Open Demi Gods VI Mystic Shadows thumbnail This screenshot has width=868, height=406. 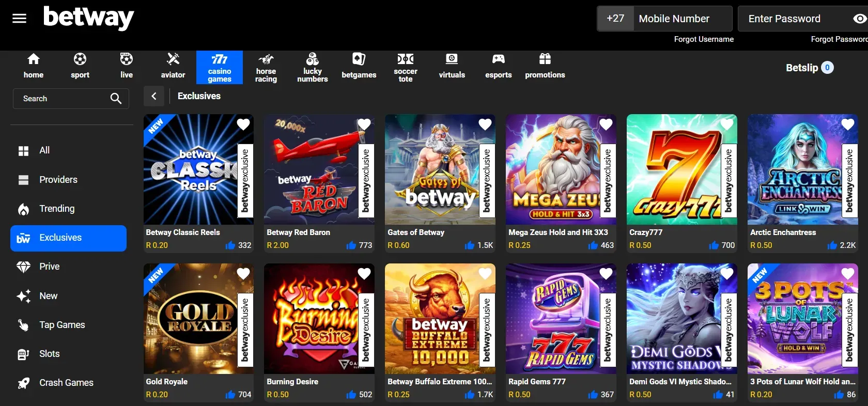(x=682, y=319)
